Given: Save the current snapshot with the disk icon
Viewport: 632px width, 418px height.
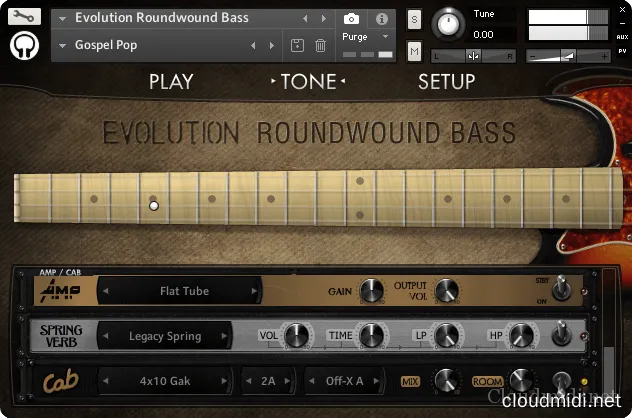Looking at the screenshot, I should (x=297, y=45).
